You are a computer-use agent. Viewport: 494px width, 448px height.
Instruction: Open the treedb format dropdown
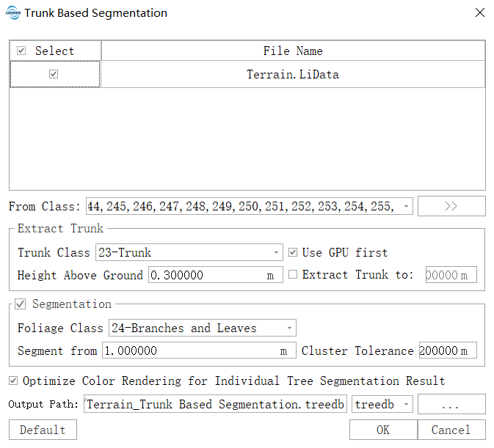point(407,405)
